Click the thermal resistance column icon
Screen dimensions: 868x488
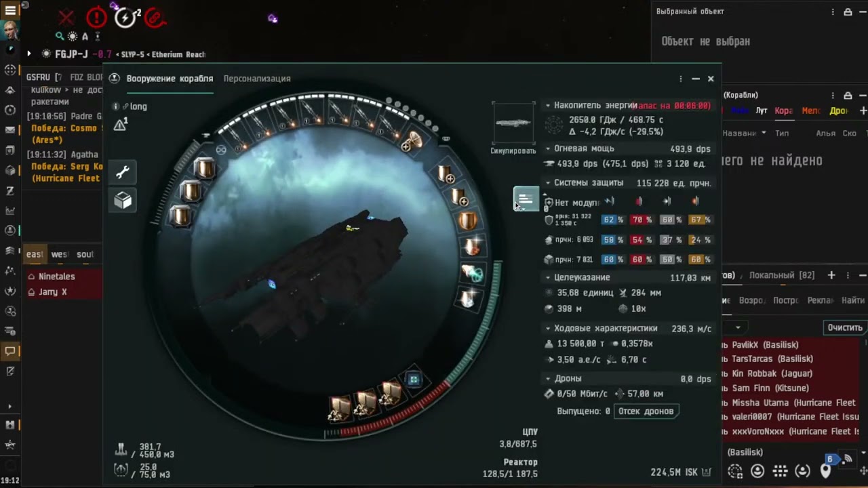[639, 201]
